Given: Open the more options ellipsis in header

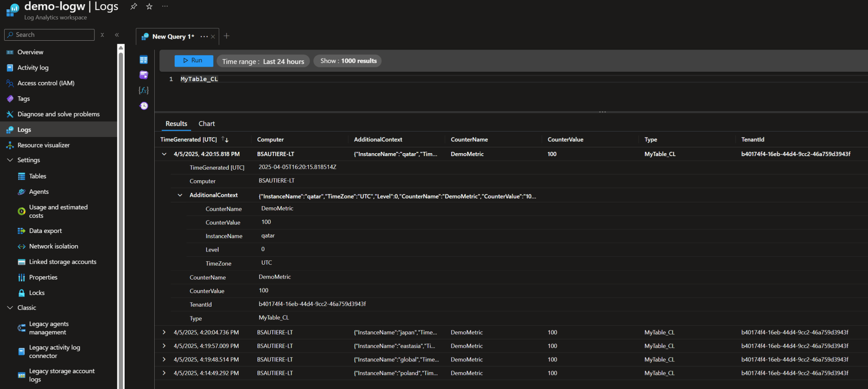Looking at the screenshot, I should (165, 6).
